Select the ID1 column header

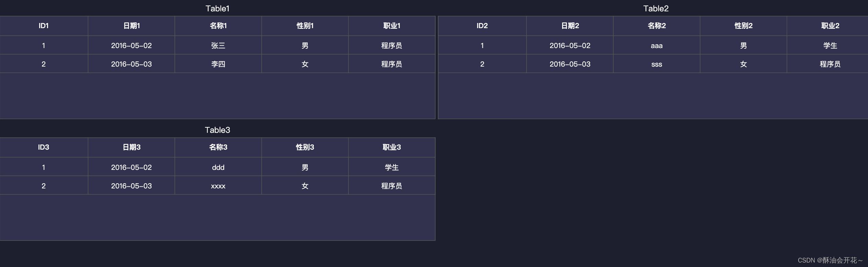(44, 26)
